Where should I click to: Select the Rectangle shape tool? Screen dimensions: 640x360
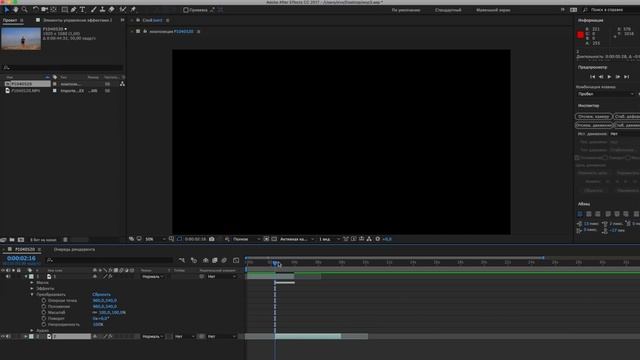64,9
